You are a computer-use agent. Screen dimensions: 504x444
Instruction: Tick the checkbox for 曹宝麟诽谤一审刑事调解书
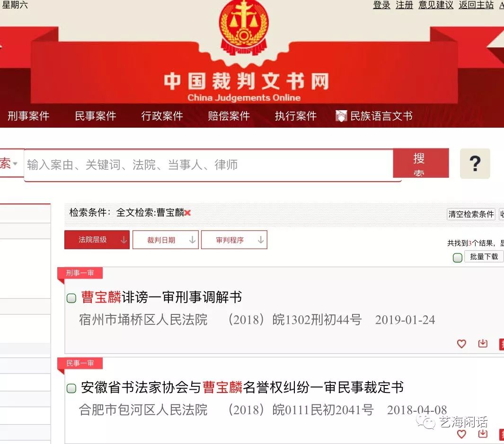click(x=71, y=298)
